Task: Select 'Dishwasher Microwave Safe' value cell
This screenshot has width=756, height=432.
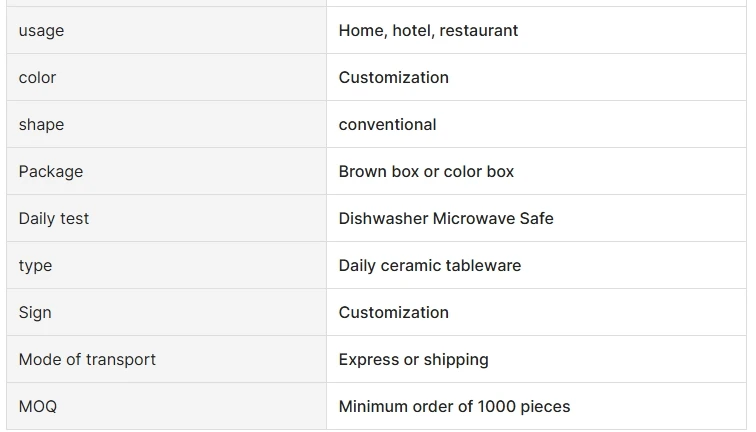Action: tap(446, 219)
